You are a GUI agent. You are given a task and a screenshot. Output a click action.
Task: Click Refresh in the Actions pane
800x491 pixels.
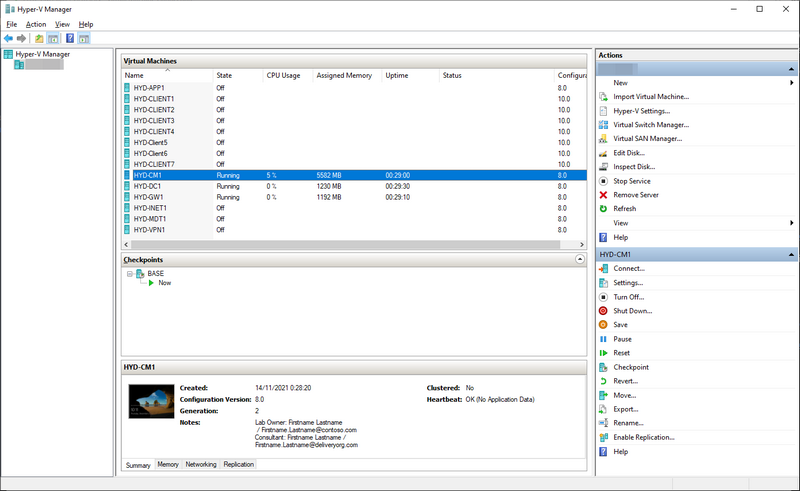[x=624, y=208]
